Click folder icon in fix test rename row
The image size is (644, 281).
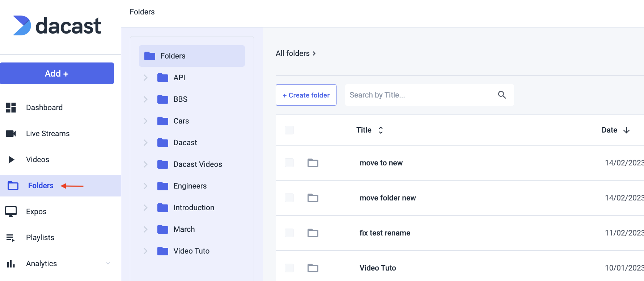313,233
